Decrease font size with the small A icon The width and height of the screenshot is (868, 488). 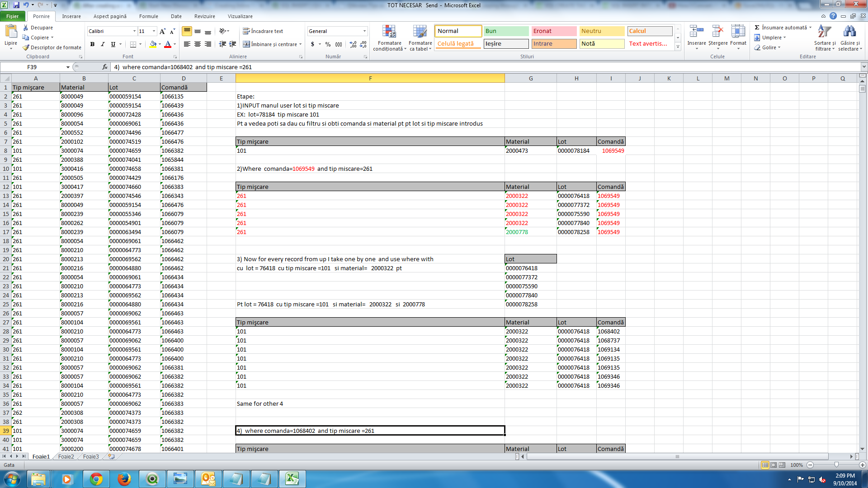pos(173,31)
